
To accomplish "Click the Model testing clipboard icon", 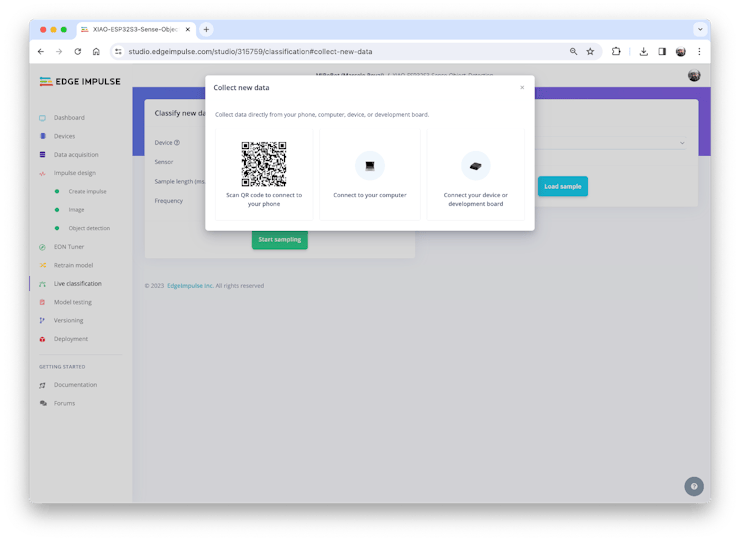I will coord(42,302).
